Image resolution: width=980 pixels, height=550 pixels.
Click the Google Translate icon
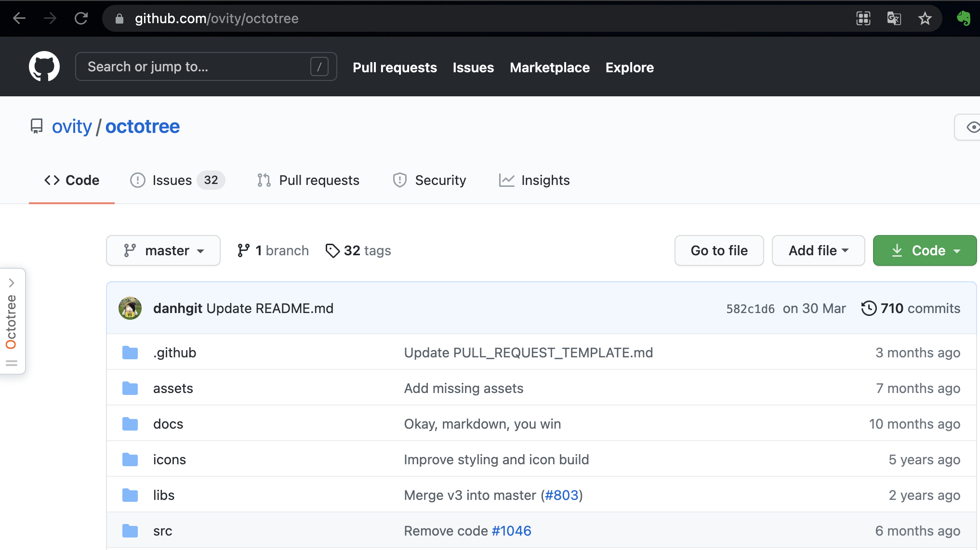(894, 18)
